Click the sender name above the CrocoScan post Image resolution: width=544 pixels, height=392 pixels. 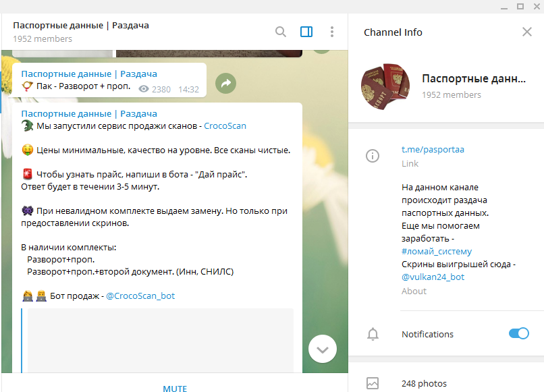coord(89,114)
